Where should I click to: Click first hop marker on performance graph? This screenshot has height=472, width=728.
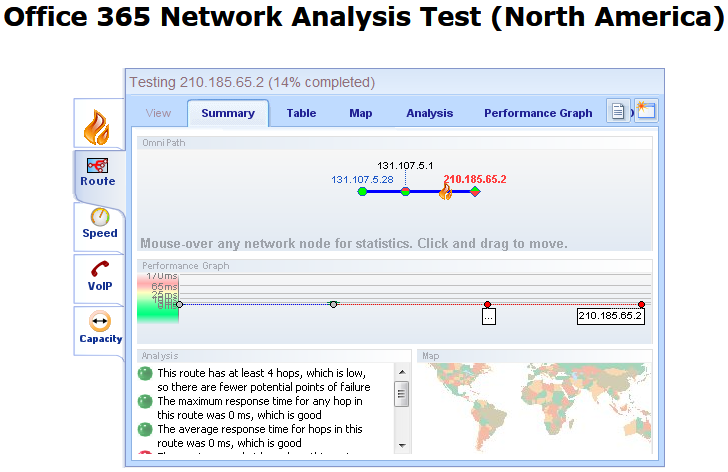click(180, 304)
